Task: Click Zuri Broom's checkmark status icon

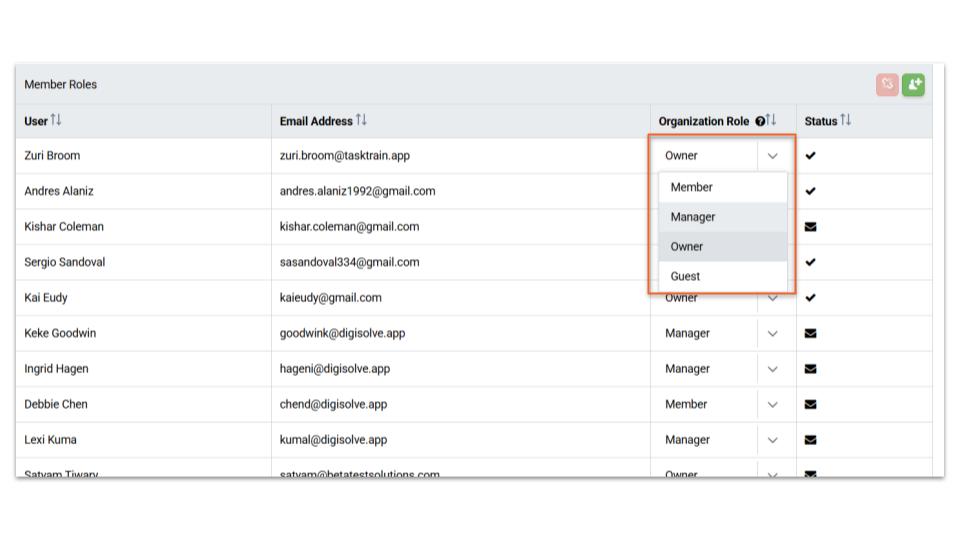Action: [811, 156]
